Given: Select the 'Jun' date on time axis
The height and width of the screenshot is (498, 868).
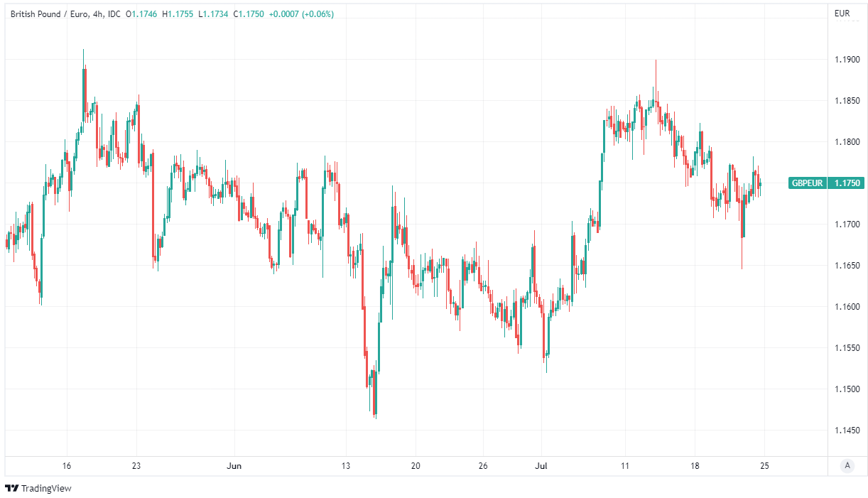Looking at the screenshot, I should tap(234, 466).
